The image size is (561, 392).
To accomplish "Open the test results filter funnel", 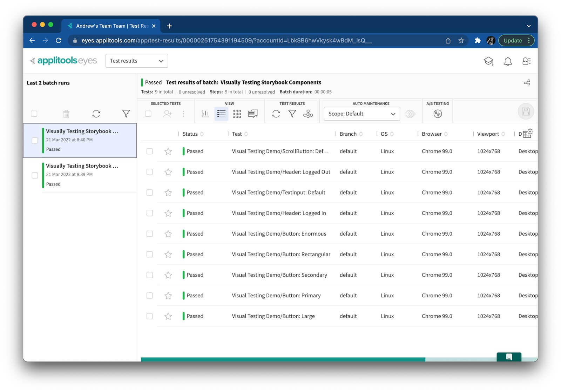I will pyautogui.click(x=292, y=114).
